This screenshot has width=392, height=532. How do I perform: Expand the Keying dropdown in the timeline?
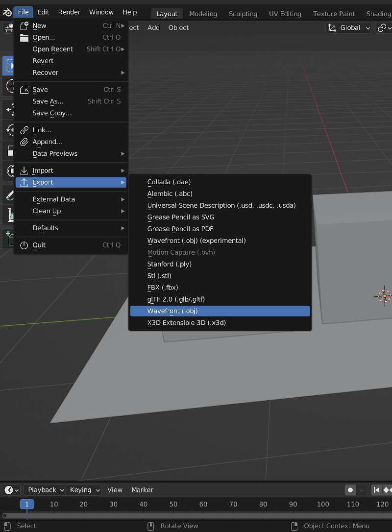tap(84, 490)
